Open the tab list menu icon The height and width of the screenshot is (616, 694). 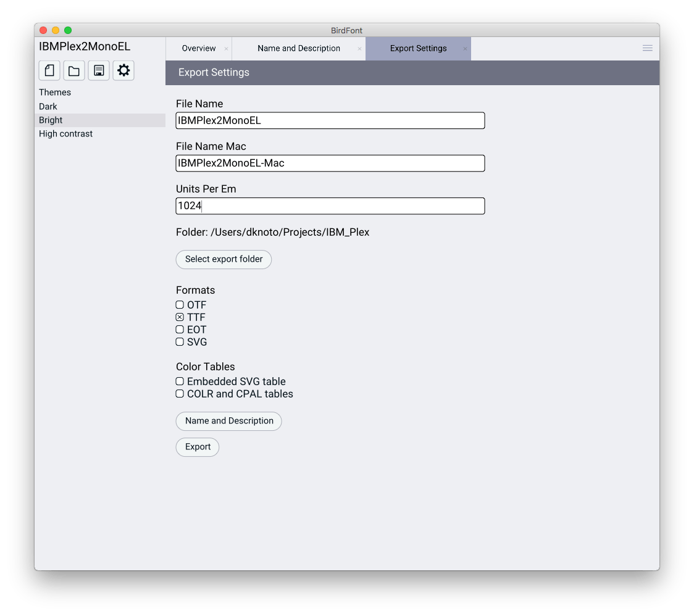click(x=647, y=48)
